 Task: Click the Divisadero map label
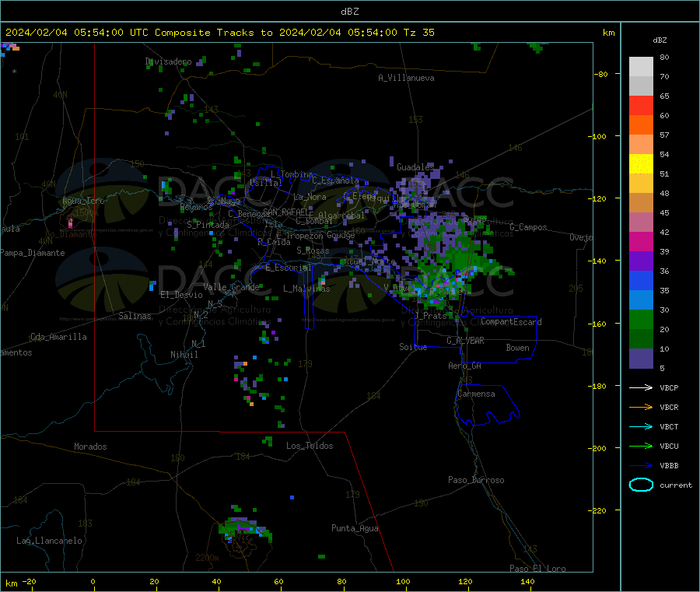click(168, 61)
